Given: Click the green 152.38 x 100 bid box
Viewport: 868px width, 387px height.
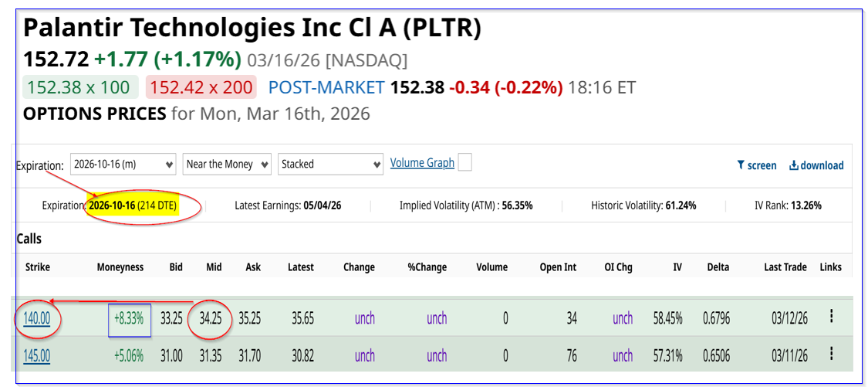Looking at the screenshot, I should pos(80,87).
